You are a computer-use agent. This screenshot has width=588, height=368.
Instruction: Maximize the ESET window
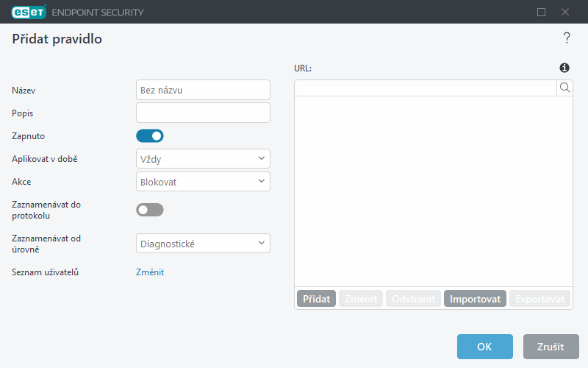click(x=541, y=12)
